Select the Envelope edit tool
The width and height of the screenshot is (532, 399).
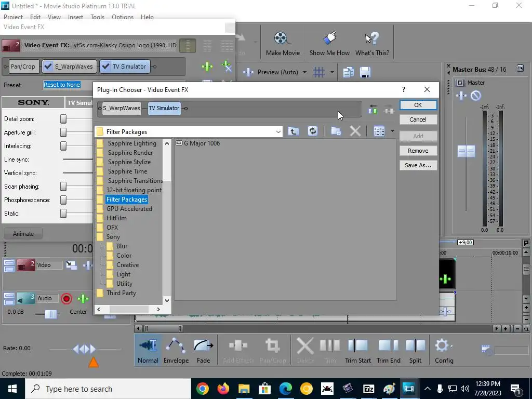[x=176, y=351]
